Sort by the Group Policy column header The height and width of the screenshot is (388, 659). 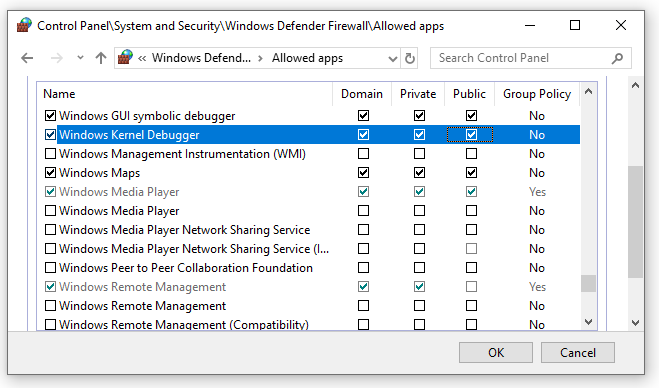pos(537,94)
